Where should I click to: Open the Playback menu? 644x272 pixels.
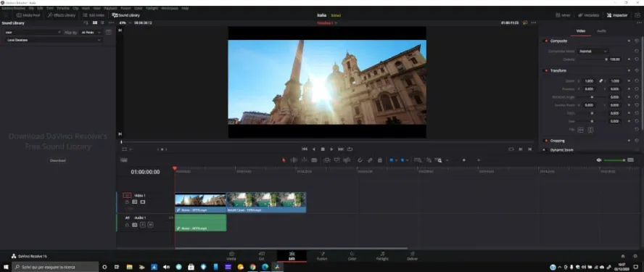tap(110, 8)
